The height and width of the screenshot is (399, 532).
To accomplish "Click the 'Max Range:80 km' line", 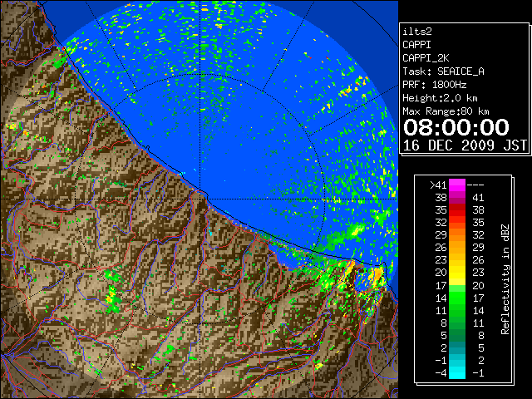I will pyautogui.click(x=446, y=111).
